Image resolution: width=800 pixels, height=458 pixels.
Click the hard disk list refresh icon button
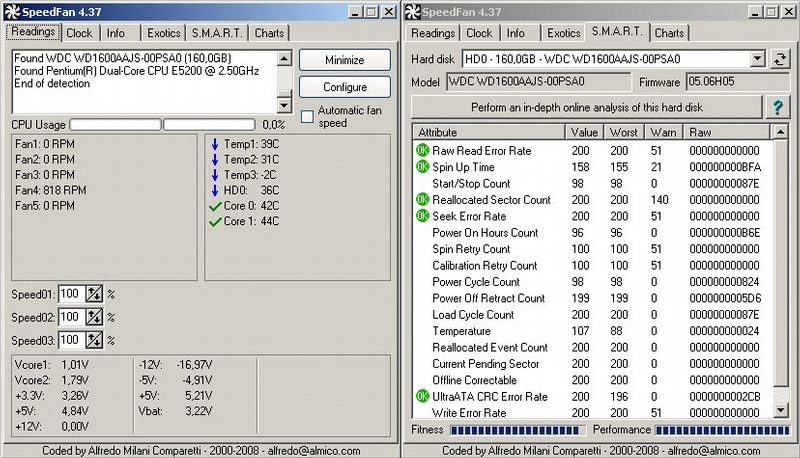(780, 59)
